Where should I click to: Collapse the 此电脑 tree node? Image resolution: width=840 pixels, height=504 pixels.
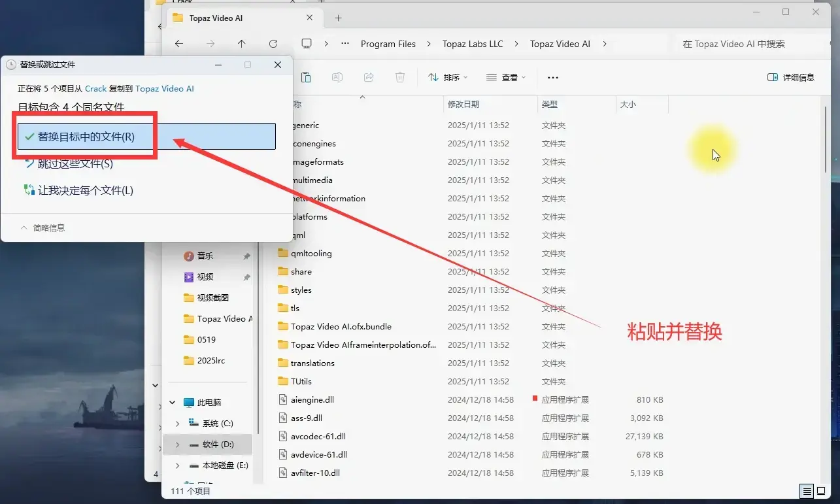(x=173, y=403)
